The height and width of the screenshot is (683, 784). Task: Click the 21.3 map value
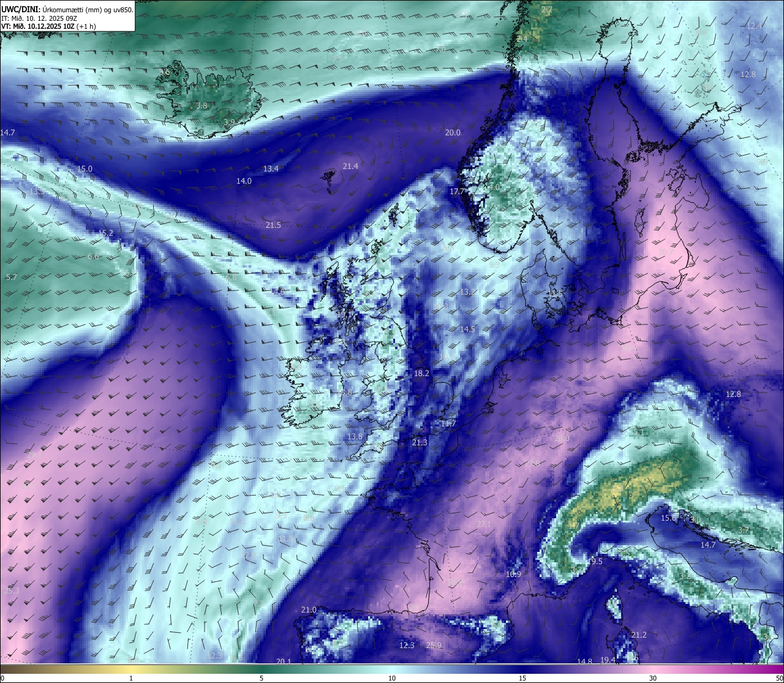pyautogui.click(x=420, y=442)
